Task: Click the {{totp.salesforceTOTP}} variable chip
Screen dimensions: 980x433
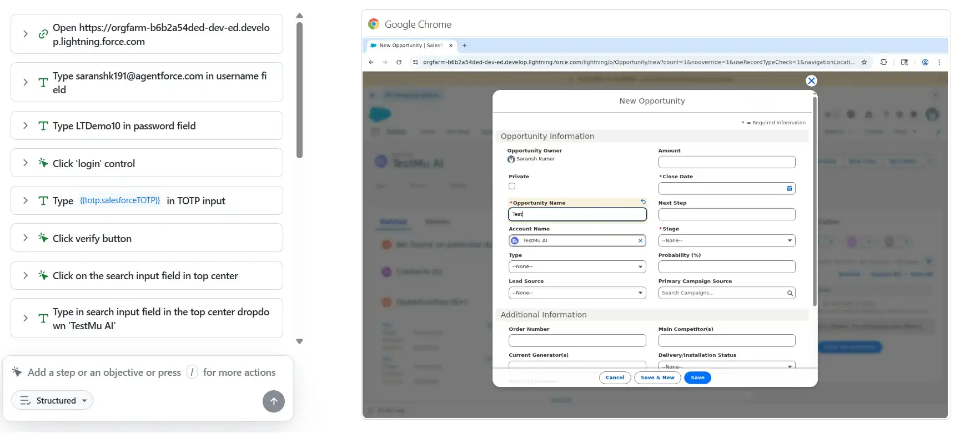Action: point(120,200)
